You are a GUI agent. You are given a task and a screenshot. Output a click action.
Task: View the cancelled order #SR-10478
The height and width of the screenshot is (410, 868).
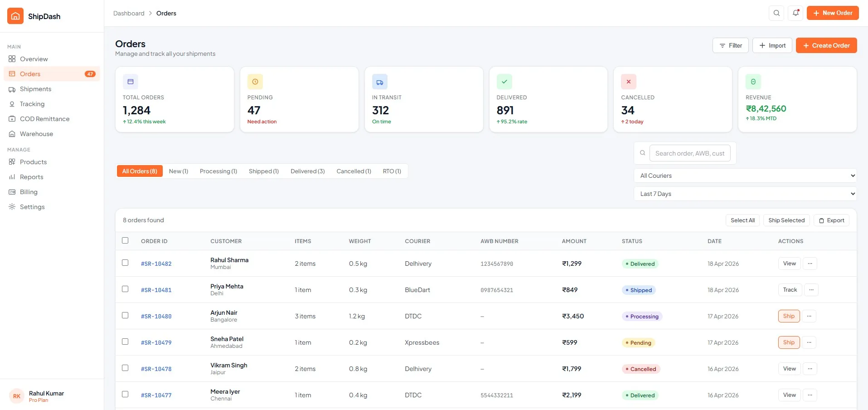click(790, 369)
